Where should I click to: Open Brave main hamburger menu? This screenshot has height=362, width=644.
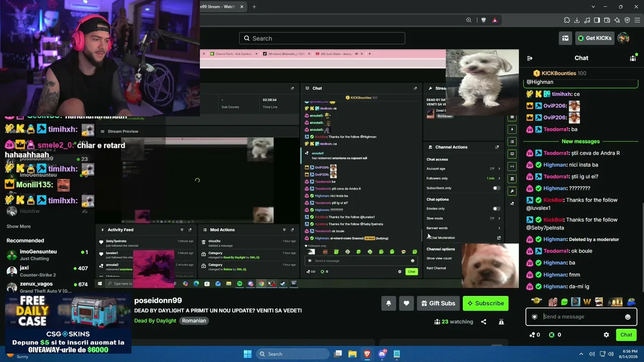[x=637, y=20]
